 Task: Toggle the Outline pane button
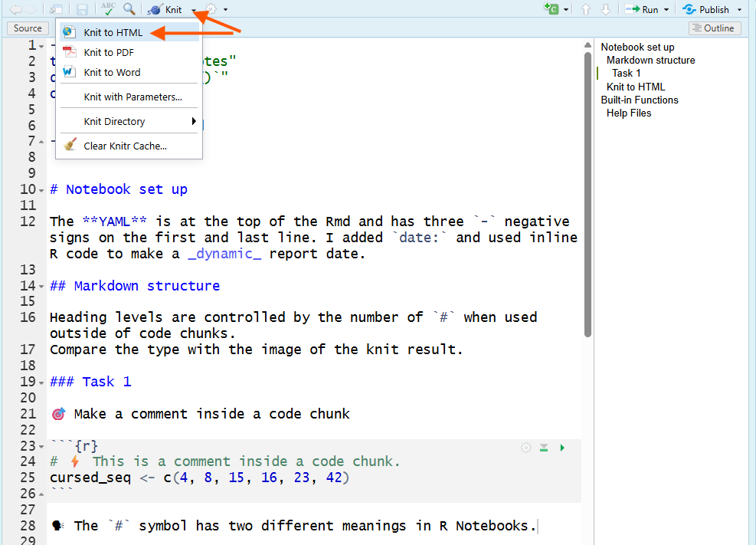[714, 28]
